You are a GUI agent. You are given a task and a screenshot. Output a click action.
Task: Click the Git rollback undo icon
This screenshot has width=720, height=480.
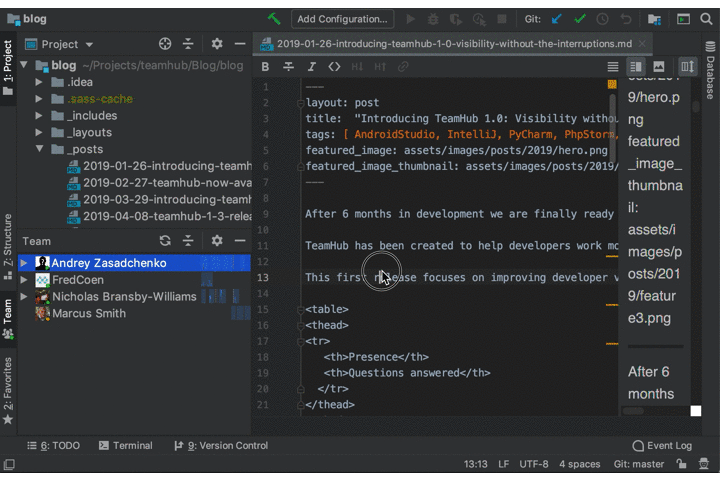[x=625, y=19]
